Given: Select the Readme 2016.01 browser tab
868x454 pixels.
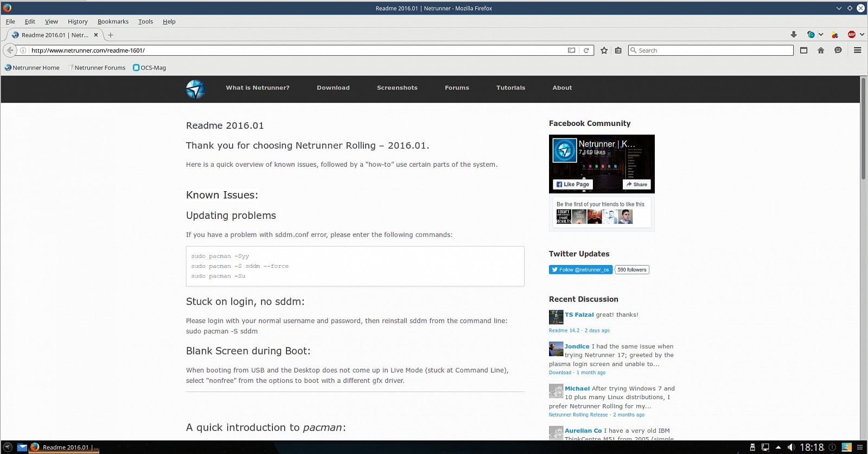Looking at the screenshot, I should (x=54, y=35).
